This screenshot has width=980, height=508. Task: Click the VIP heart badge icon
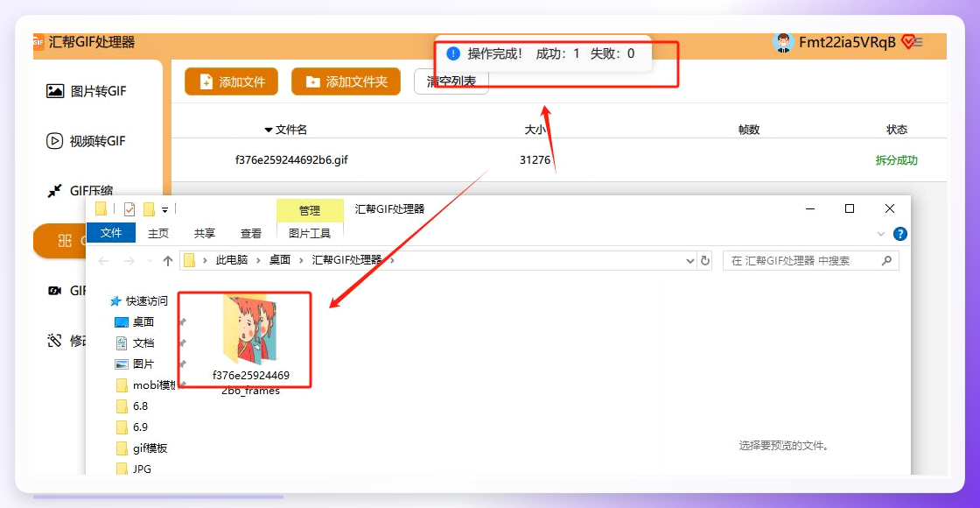point(908,42)
